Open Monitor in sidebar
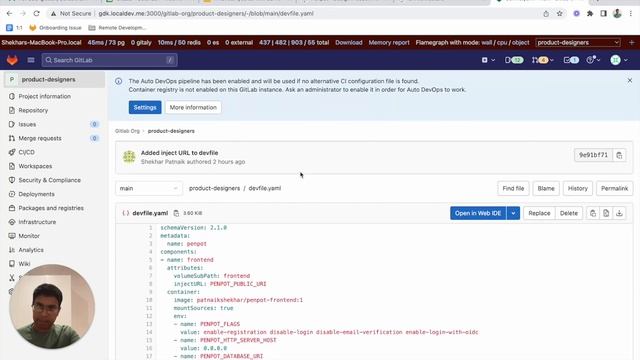The width and height of the screenshot is (640, 360). click(29, 236)
